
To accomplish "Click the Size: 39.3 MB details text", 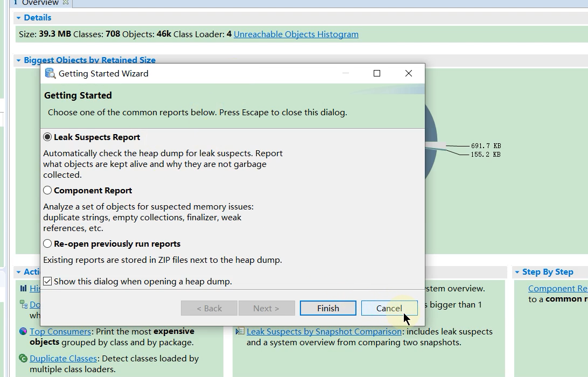I will [x=45, y=34].
